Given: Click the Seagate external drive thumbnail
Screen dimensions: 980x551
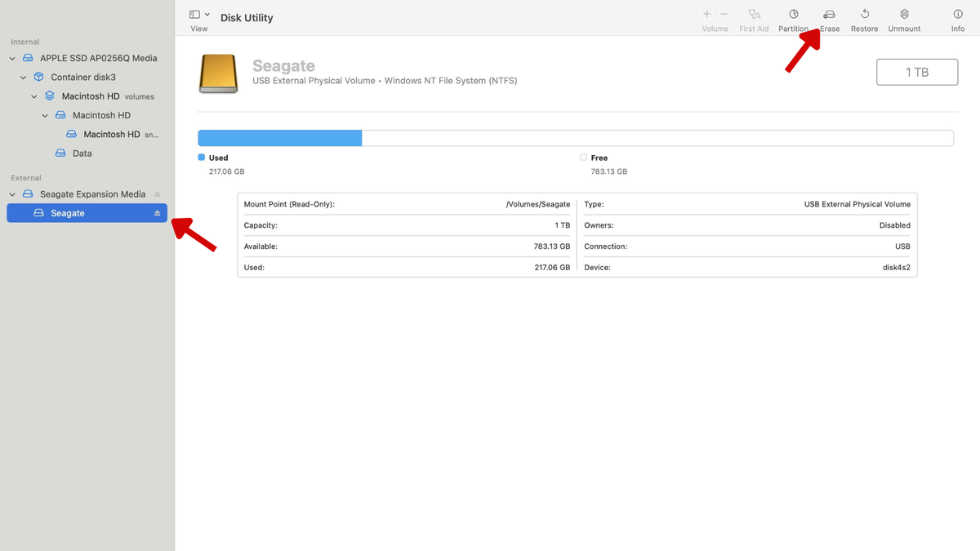Looking at the screenshot, I should click(x=219, y=73).
